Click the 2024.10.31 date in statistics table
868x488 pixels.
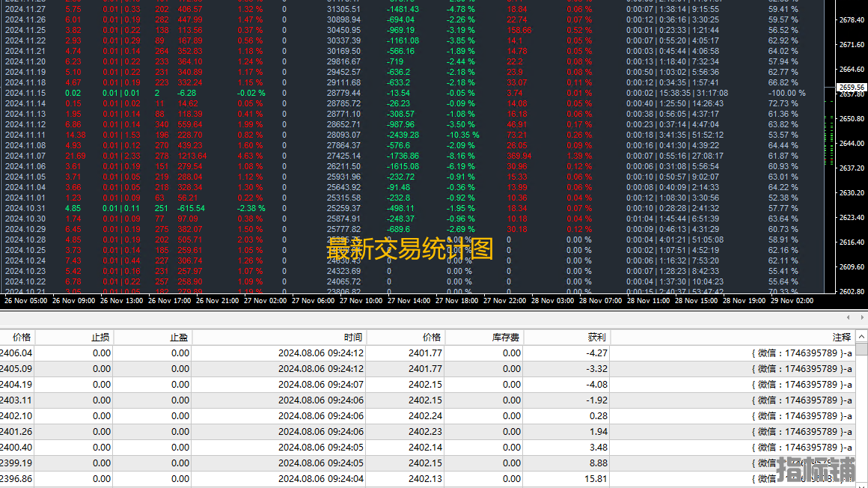tap(25, 208)
